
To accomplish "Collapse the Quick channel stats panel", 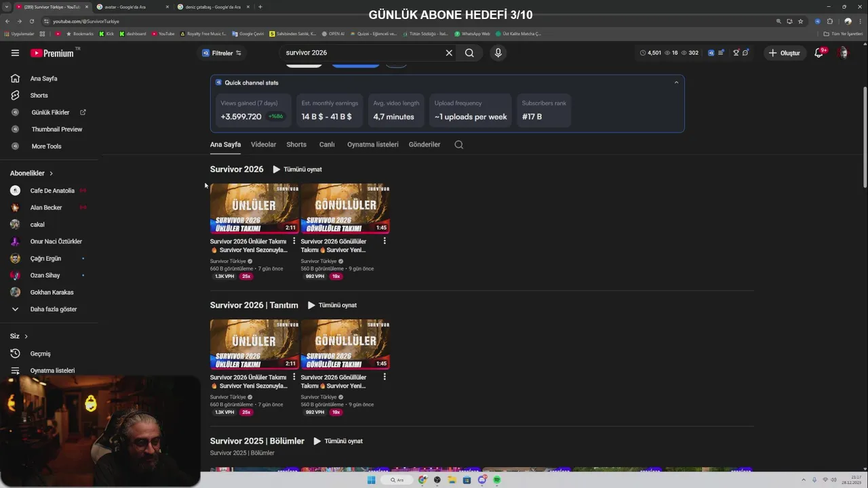I will pos(676,83).
